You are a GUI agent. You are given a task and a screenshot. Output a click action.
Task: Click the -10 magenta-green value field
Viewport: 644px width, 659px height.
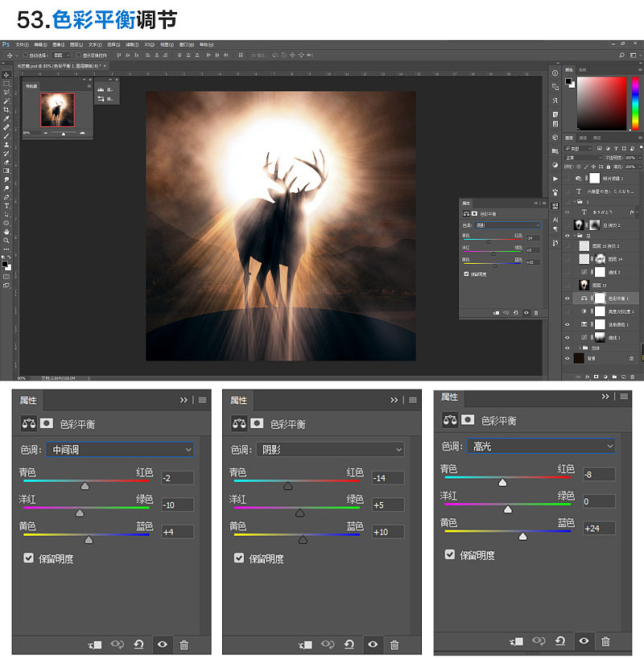(x=177, y=505)
